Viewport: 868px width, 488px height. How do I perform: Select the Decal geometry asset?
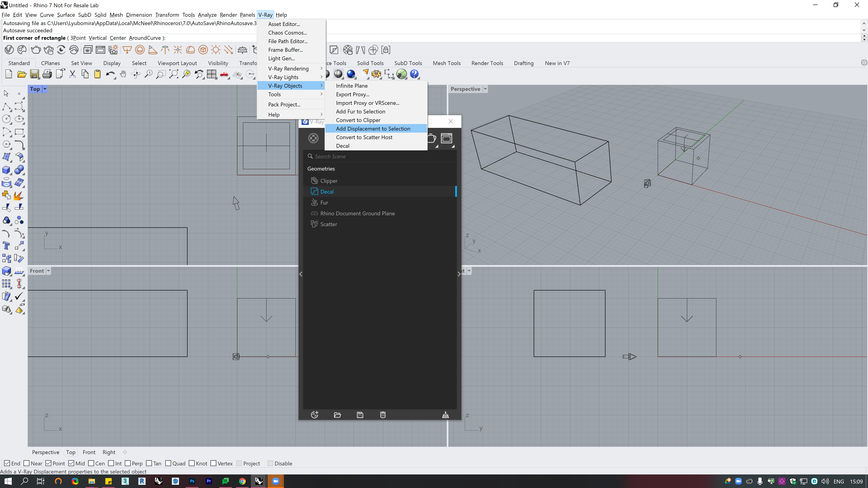tap(380, 192)
